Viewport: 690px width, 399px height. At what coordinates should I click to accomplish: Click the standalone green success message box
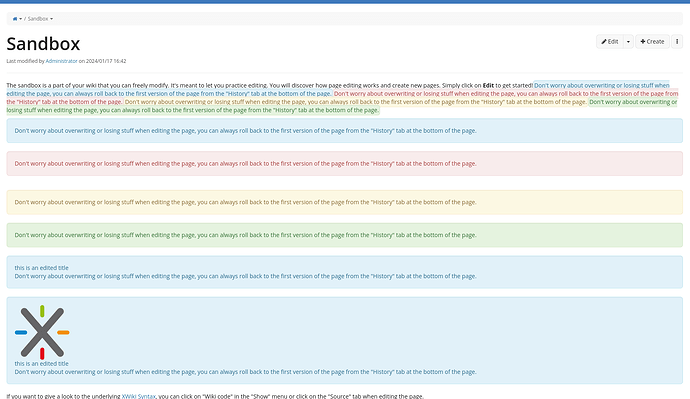[345, 235]
